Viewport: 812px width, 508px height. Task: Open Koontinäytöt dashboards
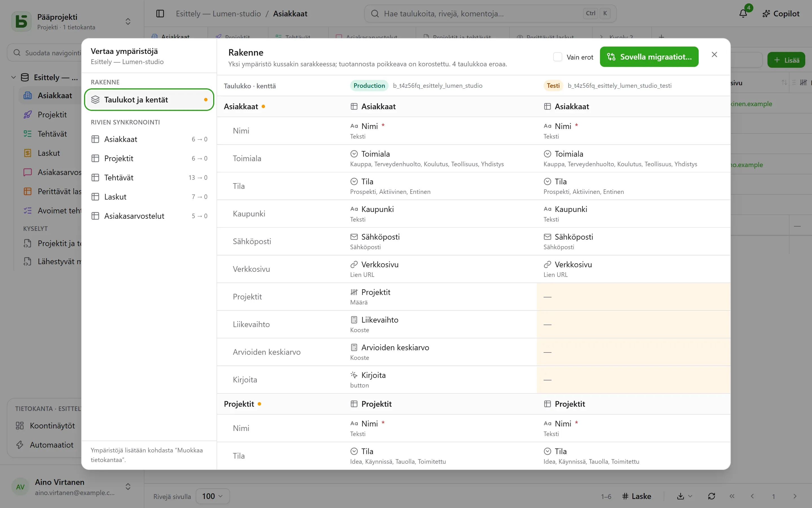(x=45, y=426)
